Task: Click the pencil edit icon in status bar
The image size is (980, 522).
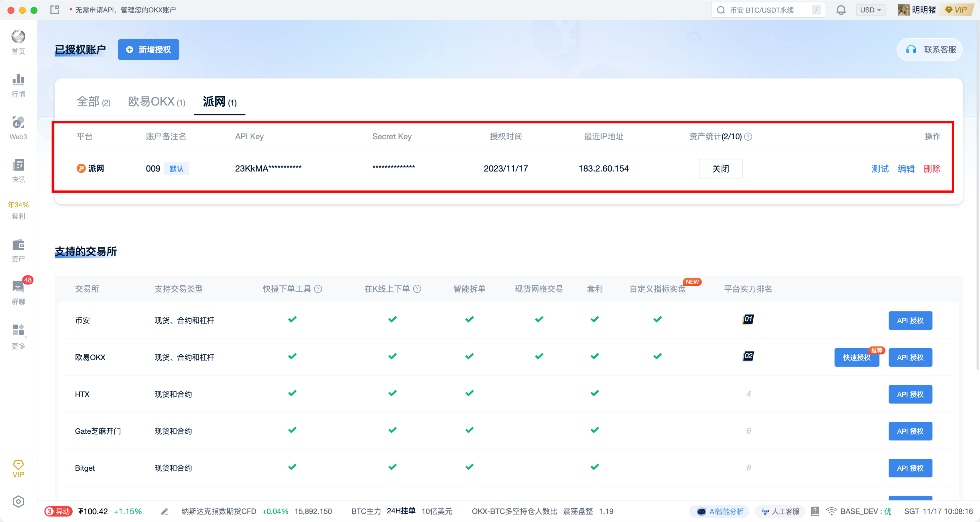Action: (165, 511)
